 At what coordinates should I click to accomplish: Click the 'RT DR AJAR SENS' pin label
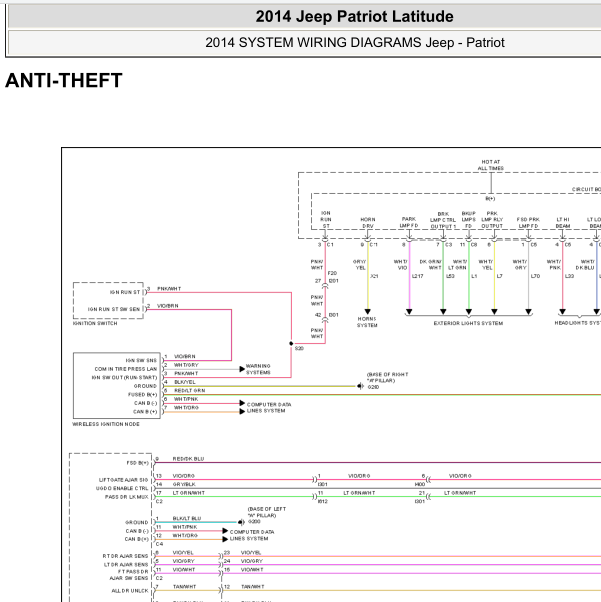125,556
